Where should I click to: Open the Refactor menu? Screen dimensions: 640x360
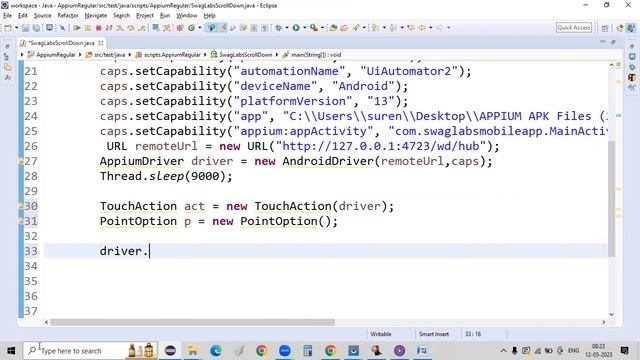(68, 16)
